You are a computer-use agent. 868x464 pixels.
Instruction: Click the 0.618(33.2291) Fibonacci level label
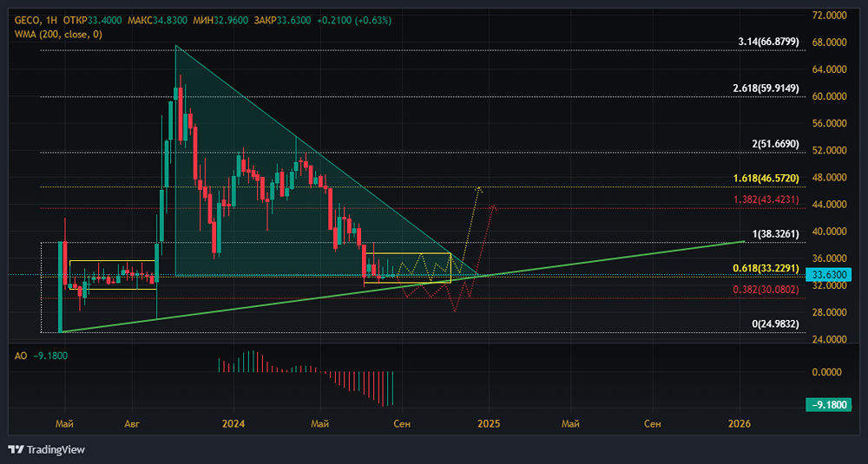(x=766, y=268)
